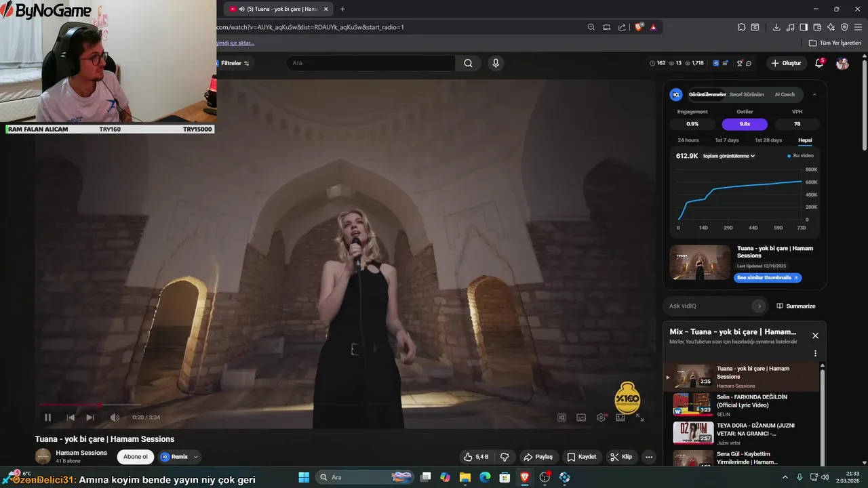Screen dimensions: 868x488
Task: Subscribe using the Abone ol button
Action: 136,457
